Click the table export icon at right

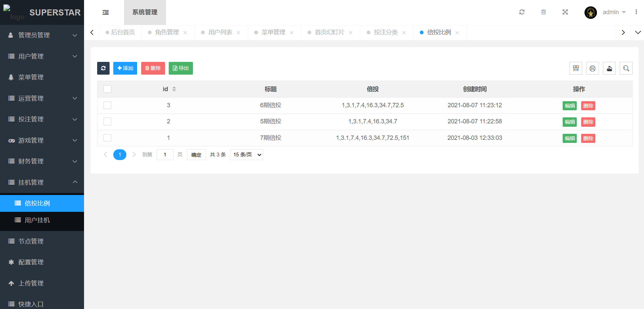pyautogui.click(x=609, y=68)
